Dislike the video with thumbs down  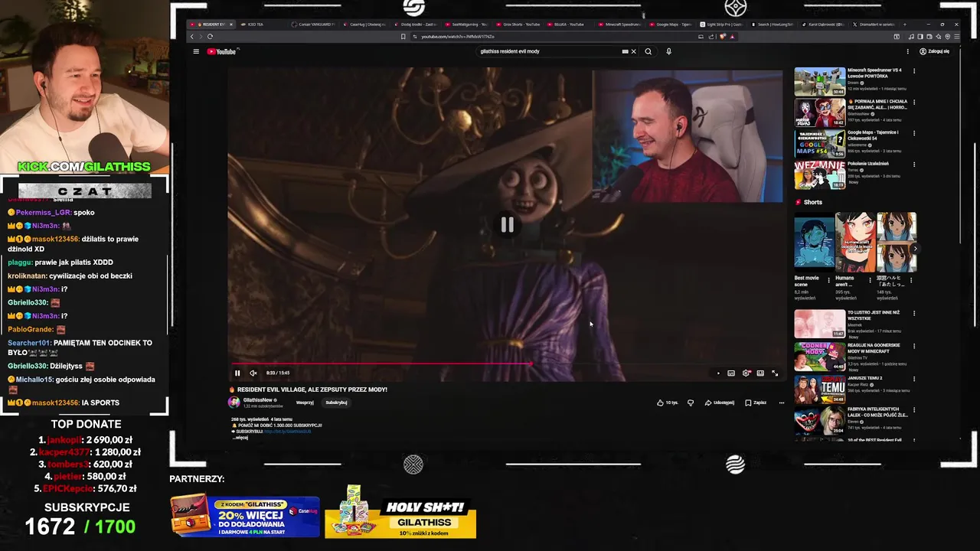[x=690, y=403]
